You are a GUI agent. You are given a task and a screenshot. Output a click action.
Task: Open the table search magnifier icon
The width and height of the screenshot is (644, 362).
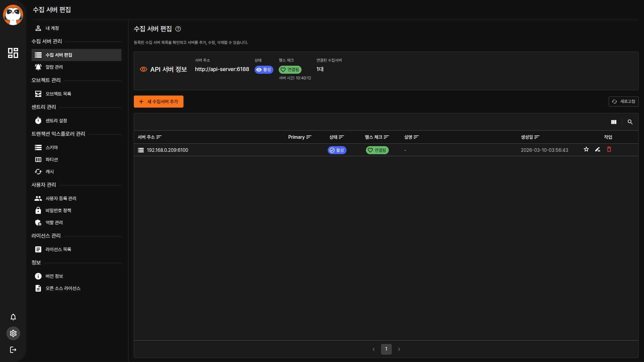[x=630, y=122]
